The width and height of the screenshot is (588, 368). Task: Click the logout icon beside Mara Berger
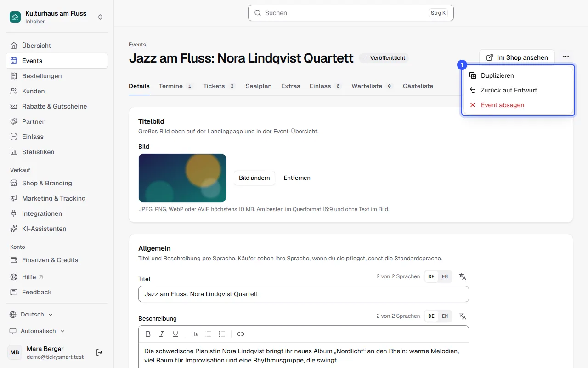[x=99, y=352]
